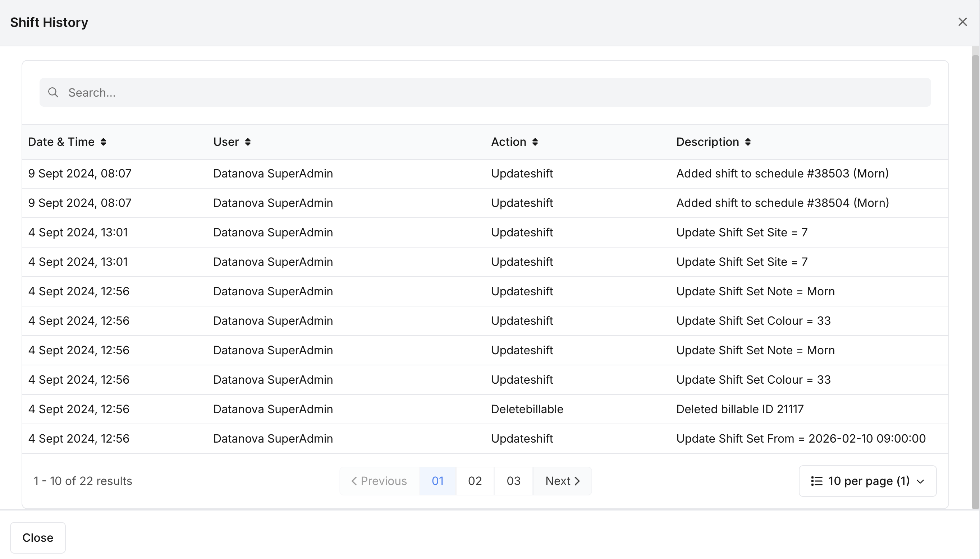Select 'Added shift to schedule #38504 (Morn)'
This screenshot has width=980, height=559.
click(783, 203)
